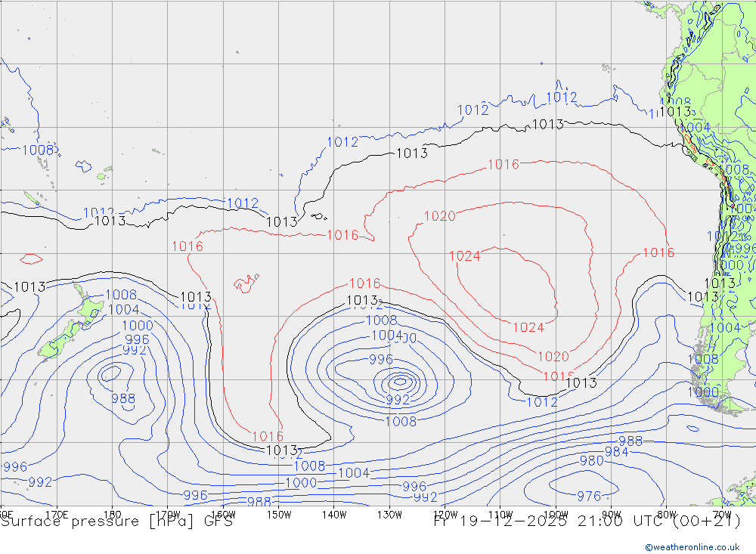The height and width of the screenshot is (554, 756).
Task: Click the blue 1008 label at far left
Action: point(37,150)
